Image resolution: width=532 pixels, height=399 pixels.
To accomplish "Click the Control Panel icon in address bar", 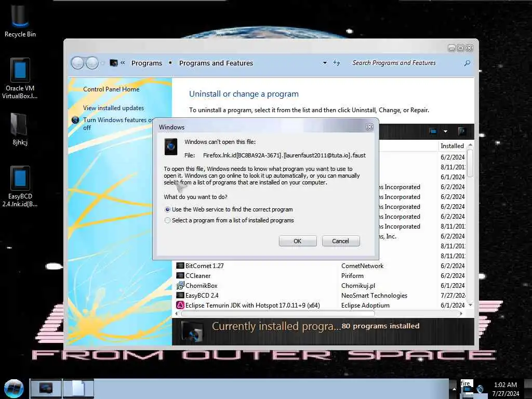I will click(114, 63).
